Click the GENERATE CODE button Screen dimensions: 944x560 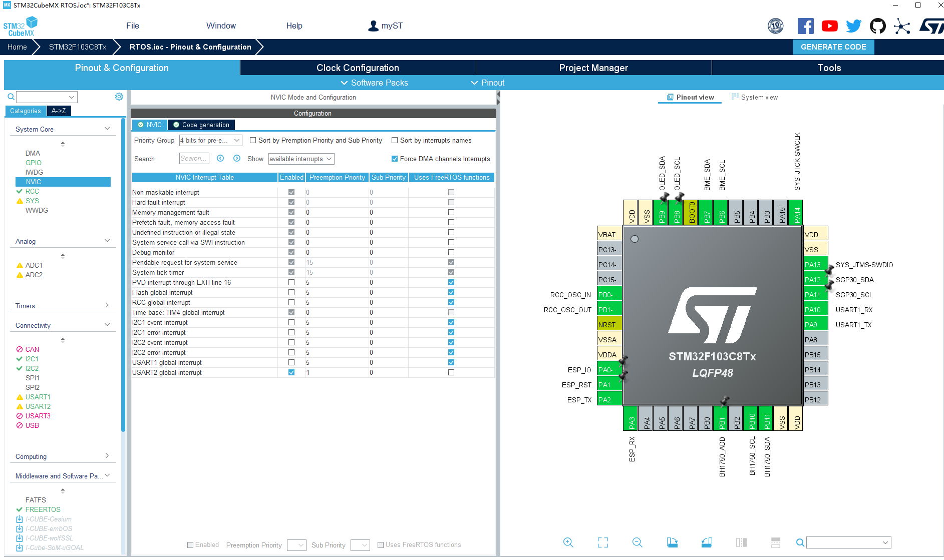tap(833, 47)
